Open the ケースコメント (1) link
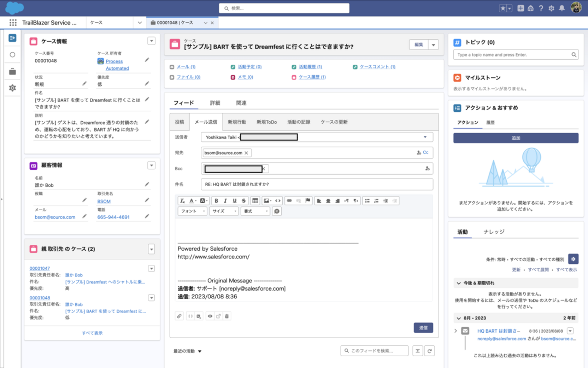 [x=377, y=67]
